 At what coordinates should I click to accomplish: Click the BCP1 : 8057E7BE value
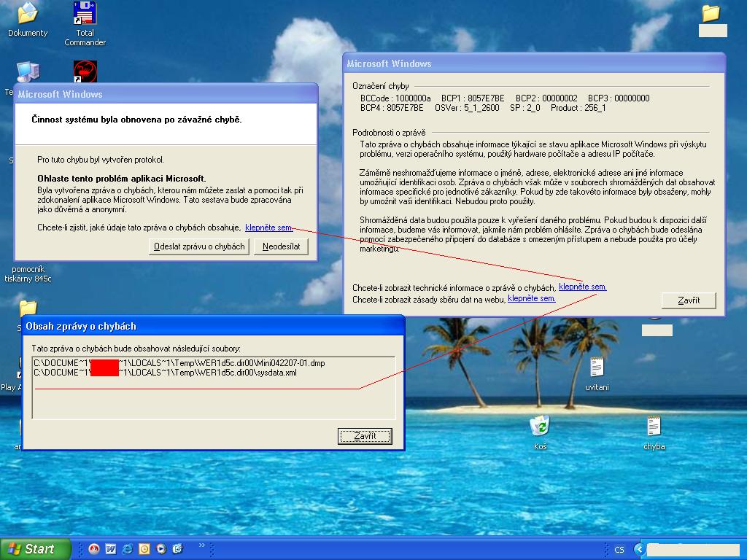click(x=473, y=98)
